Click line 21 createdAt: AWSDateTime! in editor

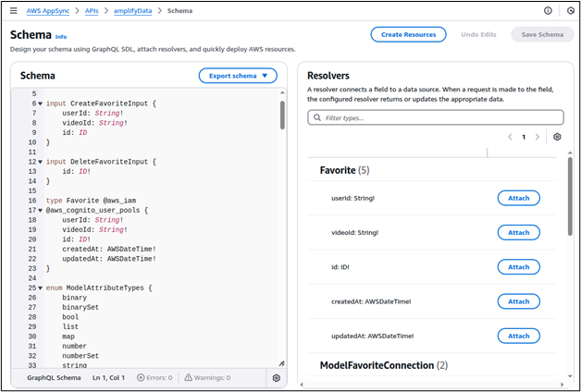coord(109,249)
